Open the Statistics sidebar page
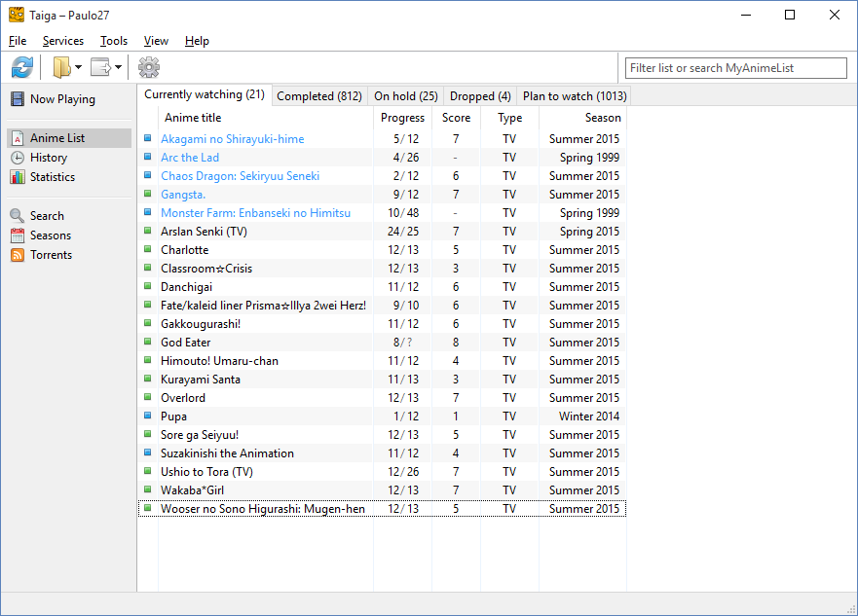This screenshot has width=858, height=616. pyautogui.click(x=52, y=177)
